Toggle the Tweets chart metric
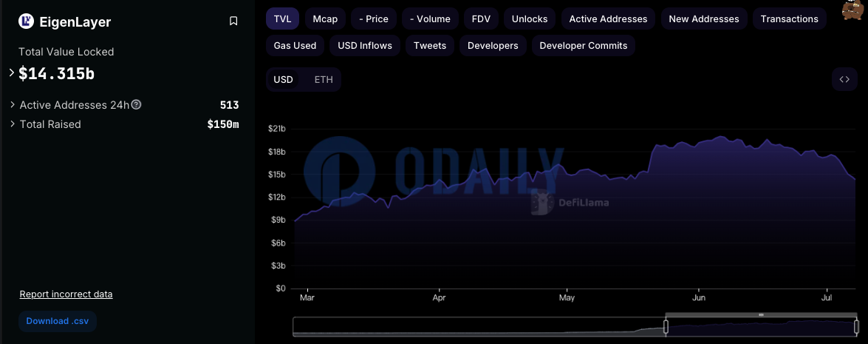868x344 pixels. pos(430,45)
